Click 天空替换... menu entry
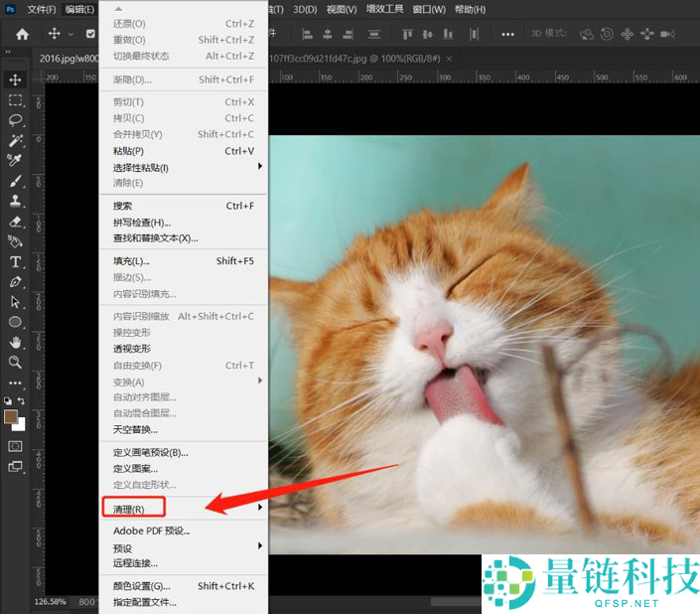 (135, 429)
